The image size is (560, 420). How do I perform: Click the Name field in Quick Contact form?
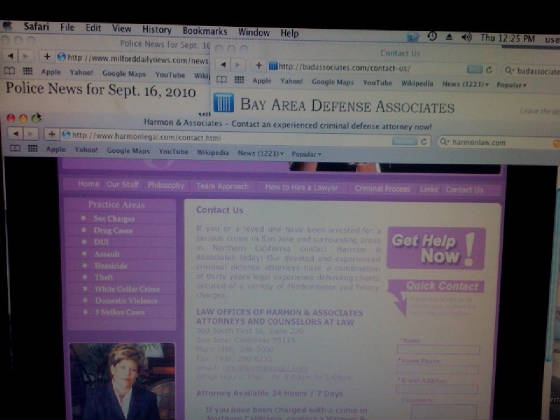438,349
